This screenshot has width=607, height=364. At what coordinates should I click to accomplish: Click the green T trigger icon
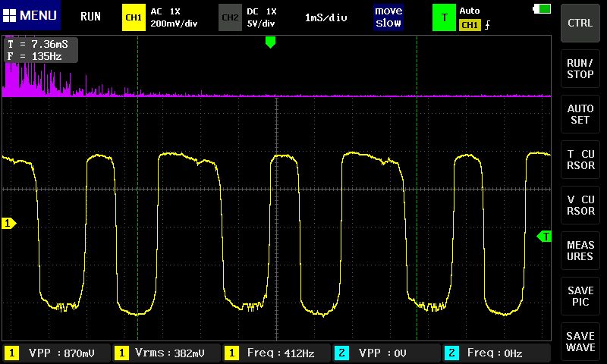[444, 17]
